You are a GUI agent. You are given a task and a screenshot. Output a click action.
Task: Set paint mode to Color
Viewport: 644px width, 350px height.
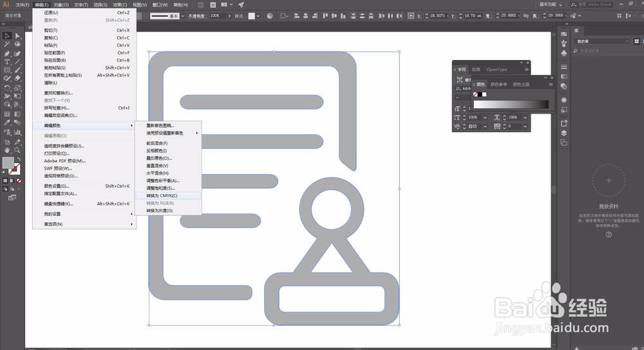(5, 180)
